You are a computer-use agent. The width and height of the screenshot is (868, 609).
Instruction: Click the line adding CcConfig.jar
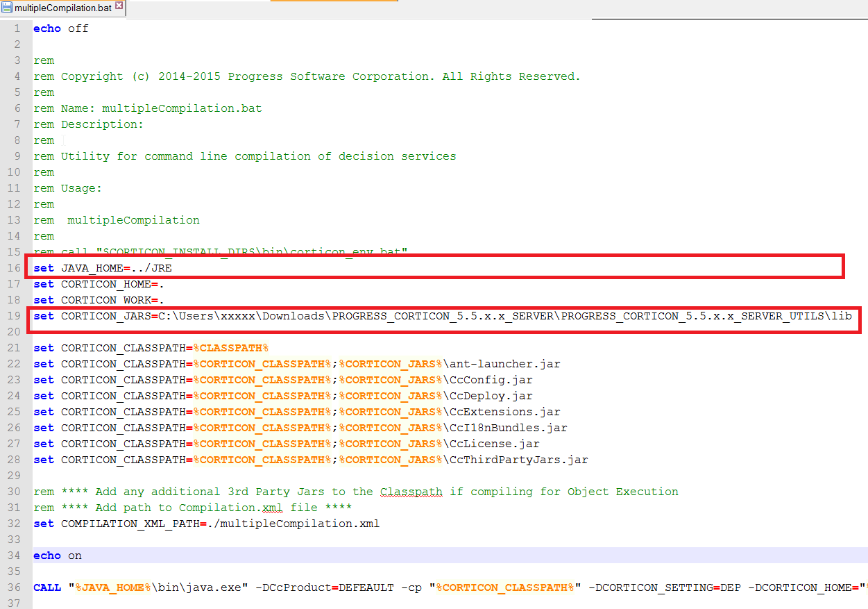[x=283, y=380]
